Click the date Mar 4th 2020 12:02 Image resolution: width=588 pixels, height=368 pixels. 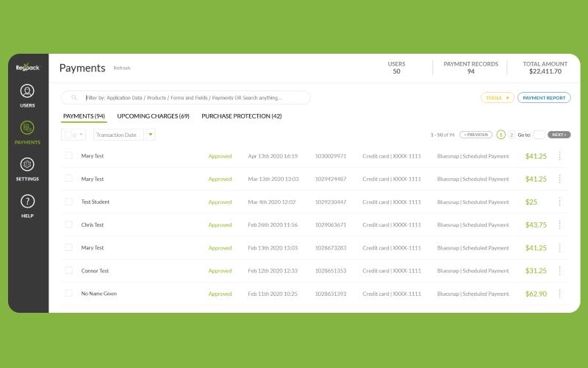pos(272,202)
